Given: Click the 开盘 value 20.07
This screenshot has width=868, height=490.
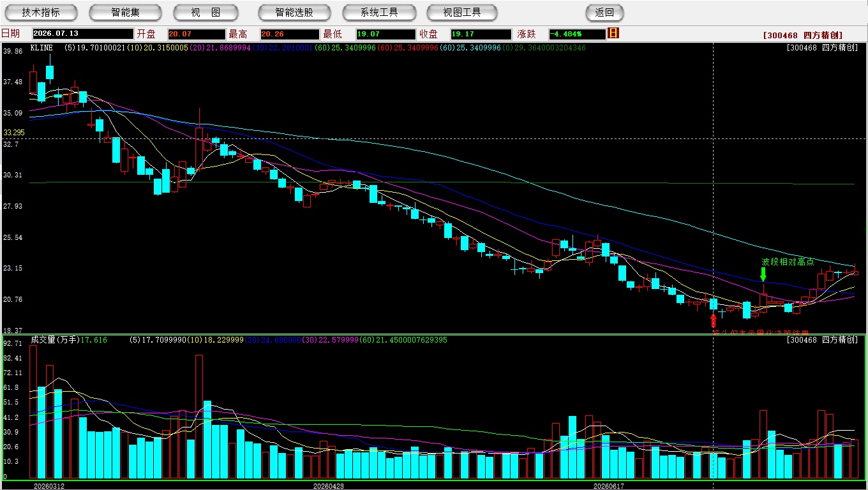Looking at the screenshot, I should click(x=197, y=34).
